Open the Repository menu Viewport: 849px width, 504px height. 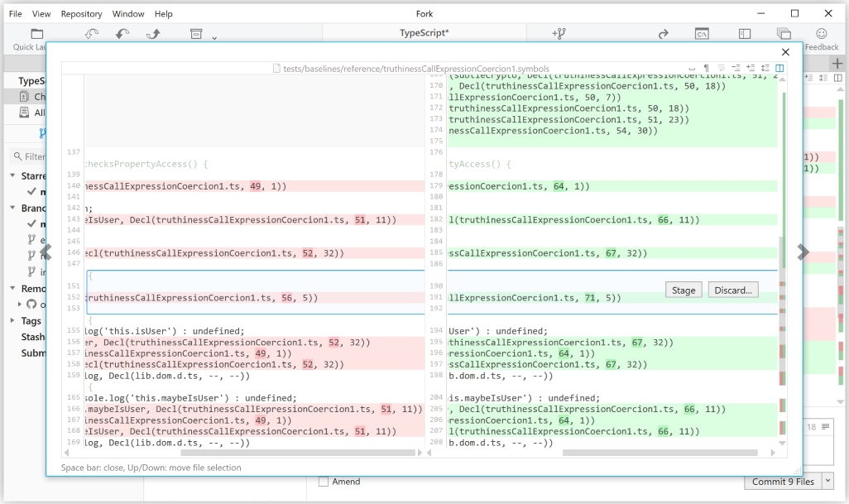pyautogui.click(x=81, y=14)
